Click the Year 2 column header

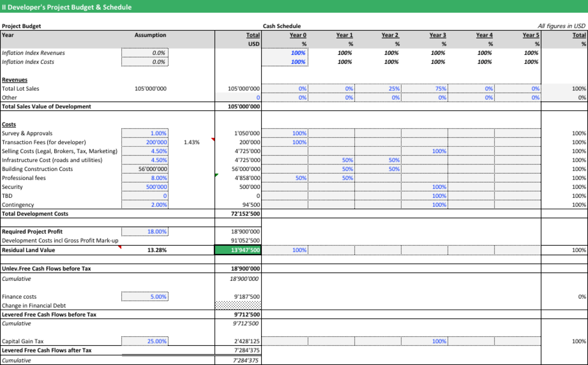click(x=390, y=35)
